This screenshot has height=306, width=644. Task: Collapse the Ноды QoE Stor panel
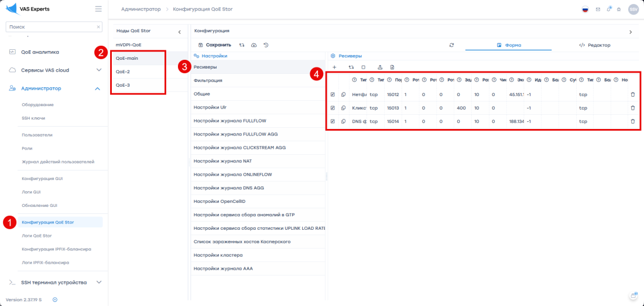click(x=179, y=31)
